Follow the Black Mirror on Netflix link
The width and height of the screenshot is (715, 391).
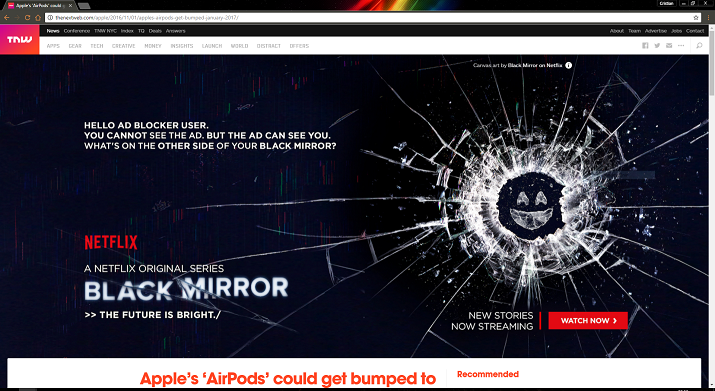(x=535, y=65)
